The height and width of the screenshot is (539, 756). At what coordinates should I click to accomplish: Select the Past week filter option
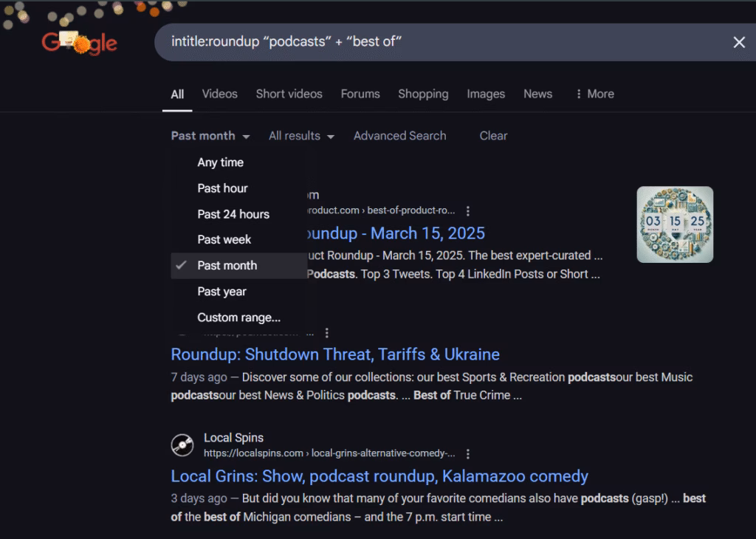(x=224, y=239)
